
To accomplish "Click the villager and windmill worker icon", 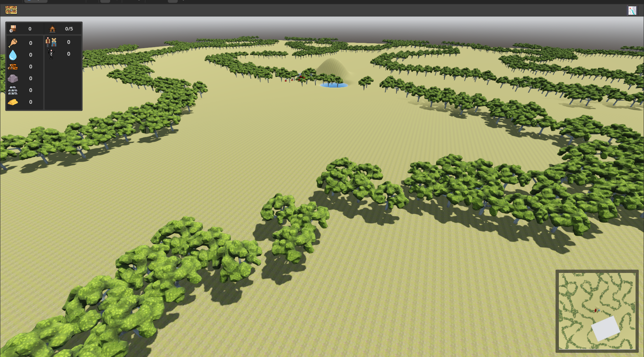I will [x=51, y=42].
